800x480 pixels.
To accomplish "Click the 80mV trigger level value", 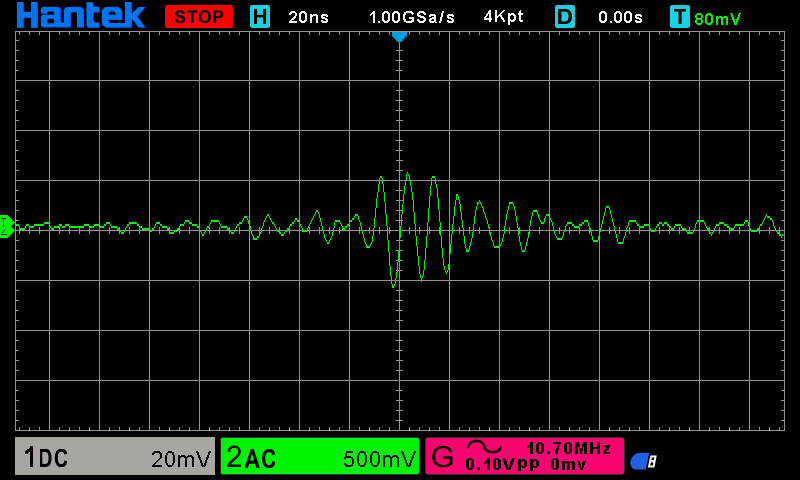I will [x=717, y=19].
